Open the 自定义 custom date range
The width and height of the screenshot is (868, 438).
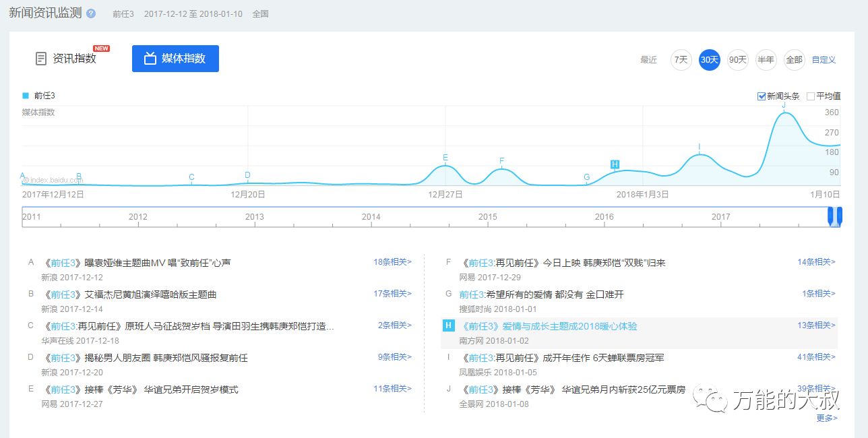pyautogui.click(x=824, y=60)
